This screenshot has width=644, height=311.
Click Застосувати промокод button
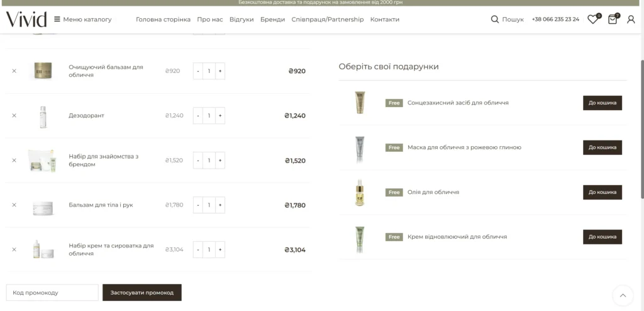coord(142,293)
